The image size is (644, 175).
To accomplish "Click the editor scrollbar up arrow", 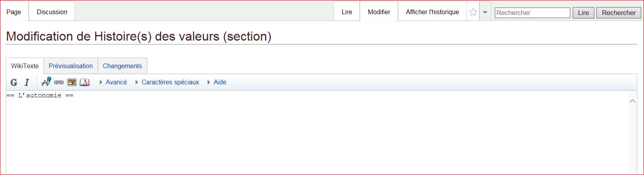I will (633, 101).
